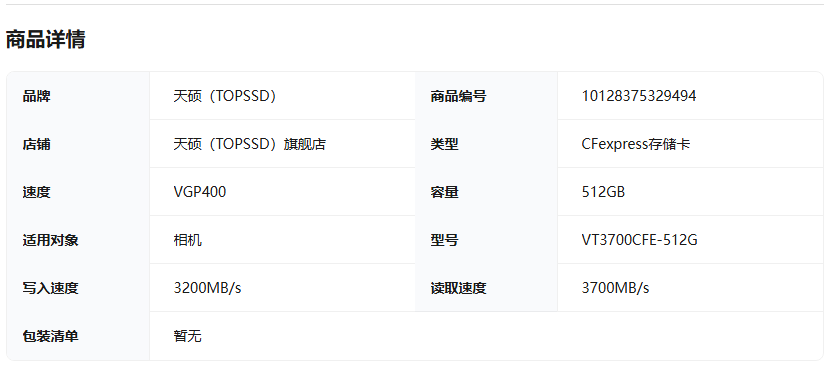Click the 包装清单 label cell
The image size is (827, 376).
click(78, 336)
